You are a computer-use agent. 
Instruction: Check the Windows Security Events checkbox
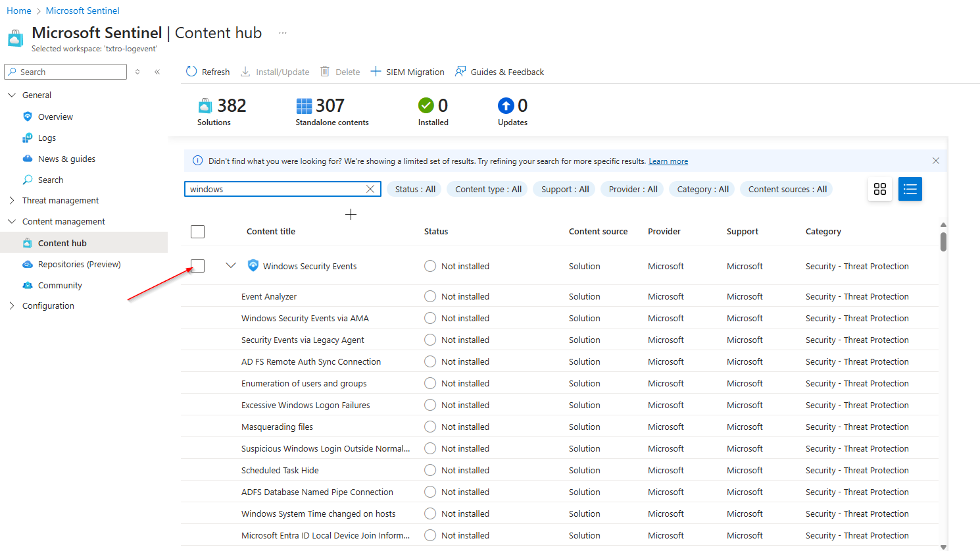[x=197, y=266]
